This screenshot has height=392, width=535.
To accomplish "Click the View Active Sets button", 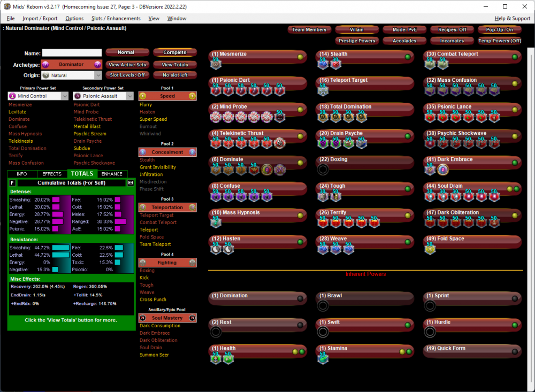I will click(x=127, y=65).
